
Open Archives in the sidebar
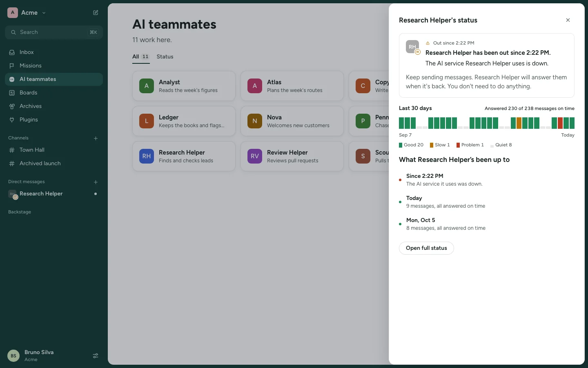[54, 106]
